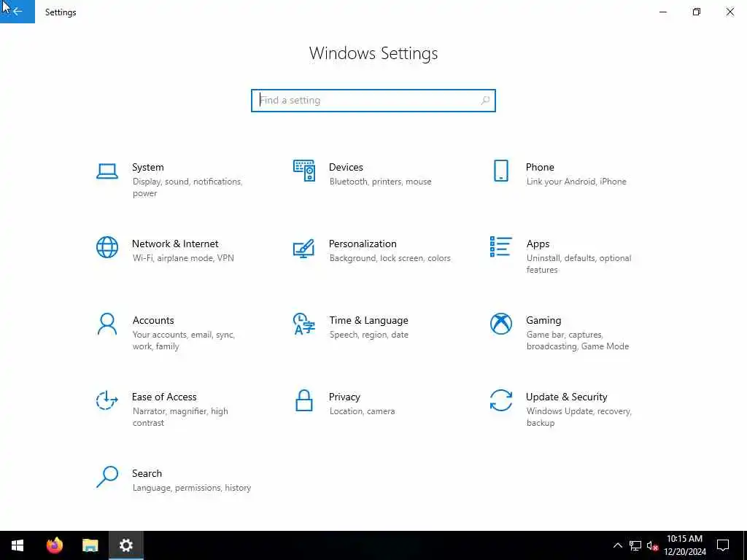Click "Your accounts, email, sync, work, family" text
747x560 pixels.
[183, 341]
